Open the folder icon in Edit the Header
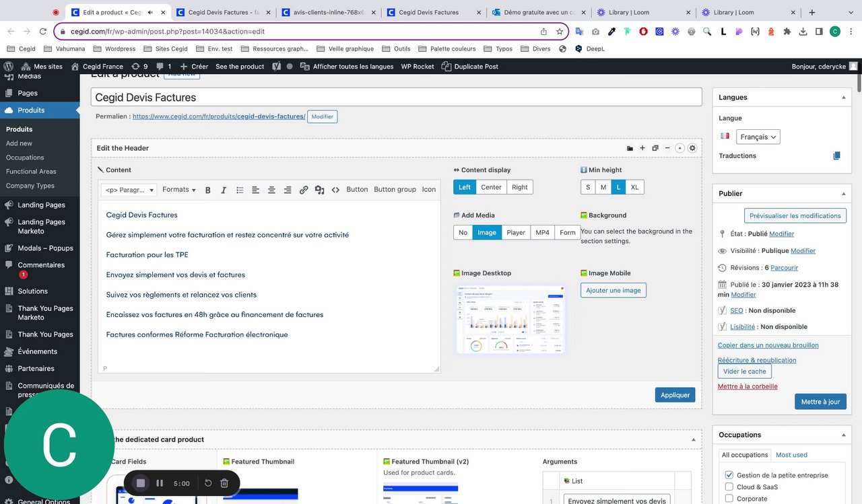The width and height of the screenshot is (862, 504). click(630, 148)
